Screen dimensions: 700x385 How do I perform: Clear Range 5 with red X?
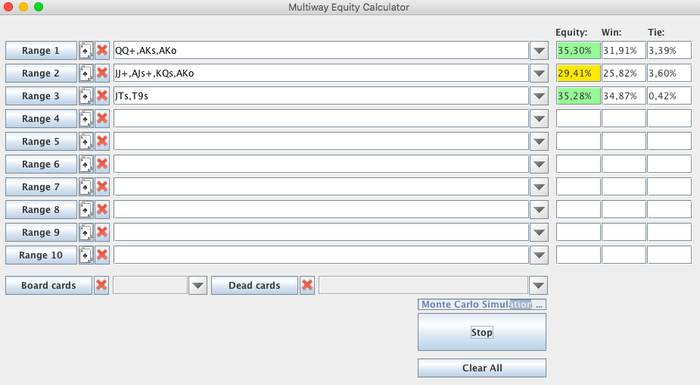point(102,142)
